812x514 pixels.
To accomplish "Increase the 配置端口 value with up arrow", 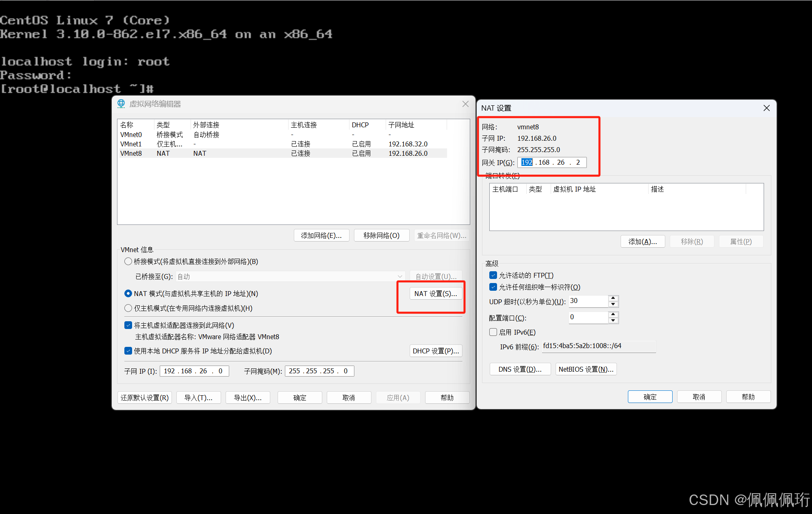I will (x=613, y=314).
